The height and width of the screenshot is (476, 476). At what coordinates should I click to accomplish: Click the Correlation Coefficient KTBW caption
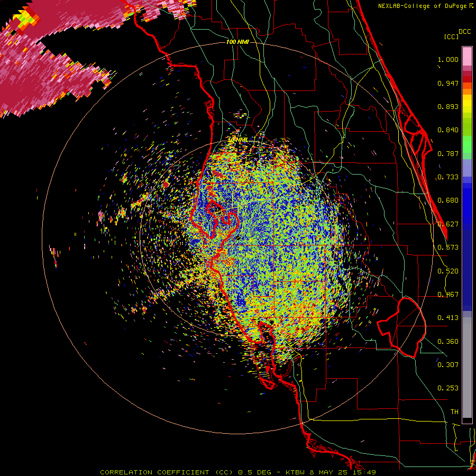tap(238, 472)
